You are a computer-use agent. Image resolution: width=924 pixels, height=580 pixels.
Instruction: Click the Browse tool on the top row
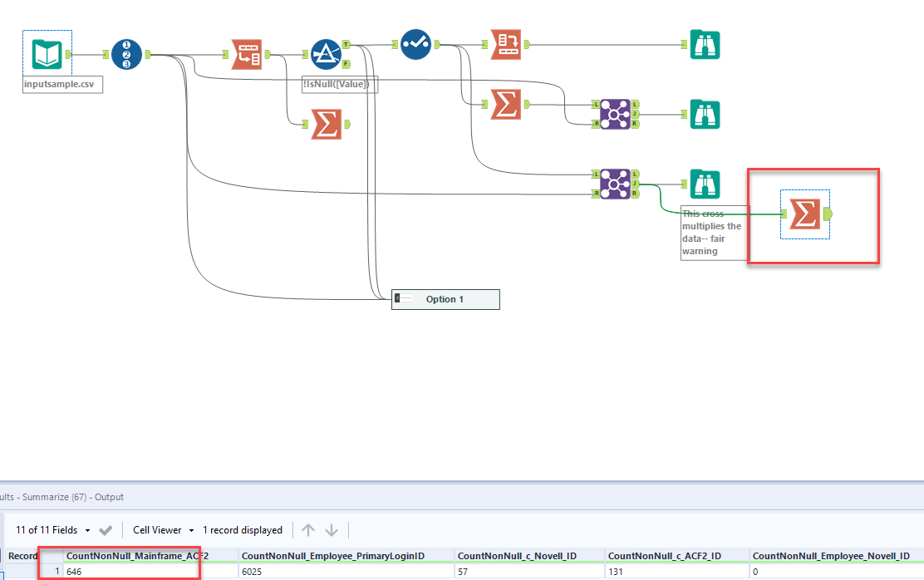click(x=705, y=45)
